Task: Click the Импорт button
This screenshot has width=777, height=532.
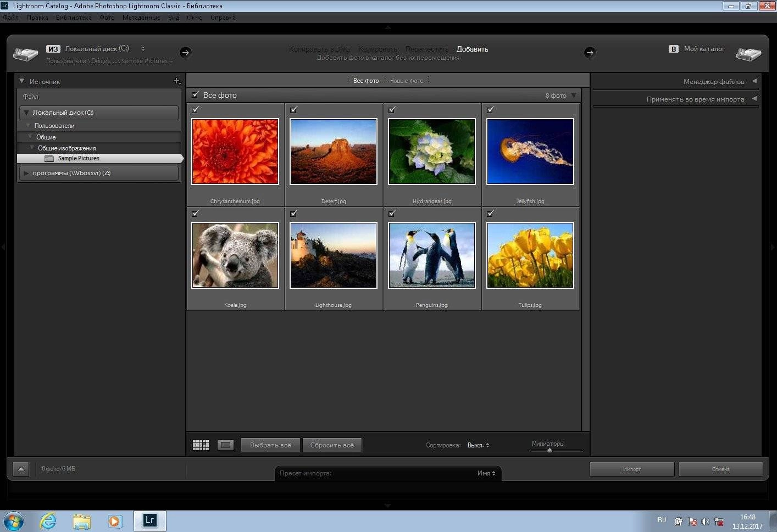Action: (632, 469)
